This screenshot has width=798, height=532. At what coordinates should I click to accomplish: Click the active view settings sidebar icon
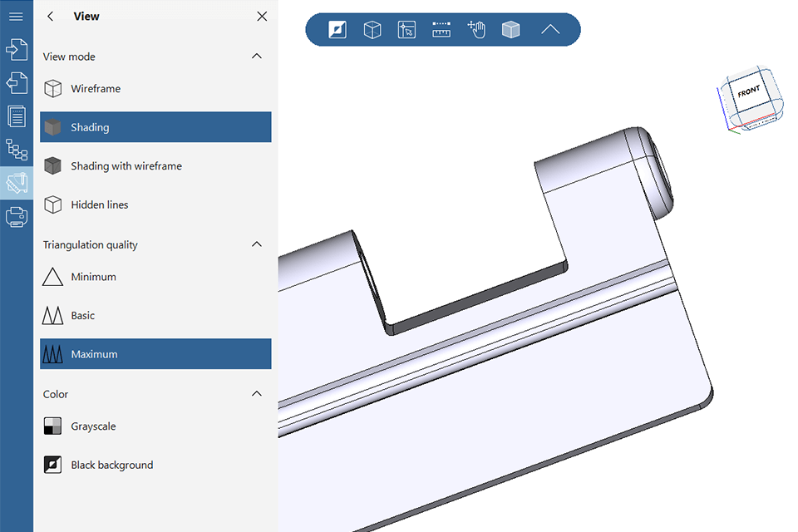(17, 183)
